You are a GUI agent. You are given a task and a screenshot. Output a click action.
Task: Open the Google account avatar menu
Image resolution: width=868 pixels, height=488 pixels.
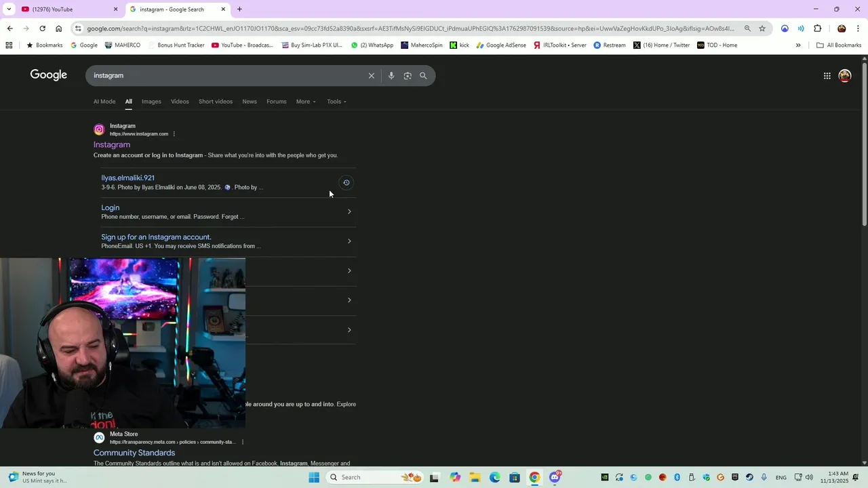point(845,76)
